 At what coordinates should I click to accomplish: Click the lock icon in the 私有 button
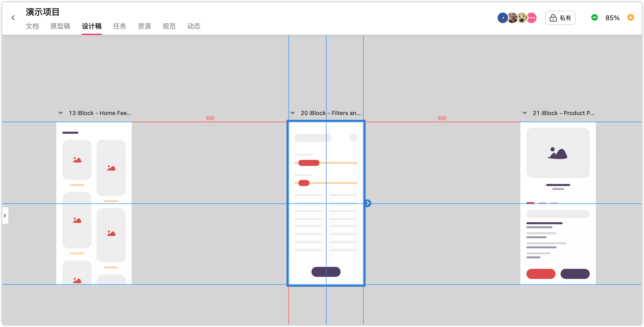click(x=553, y=18)
